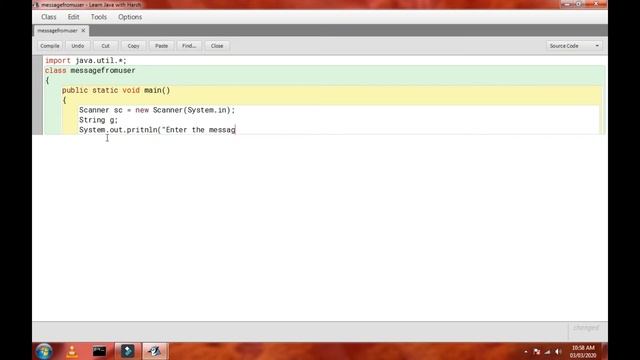Show hidden system tray icons arrow
Screen dimensions: 640x360
click(x=526, y=352)
